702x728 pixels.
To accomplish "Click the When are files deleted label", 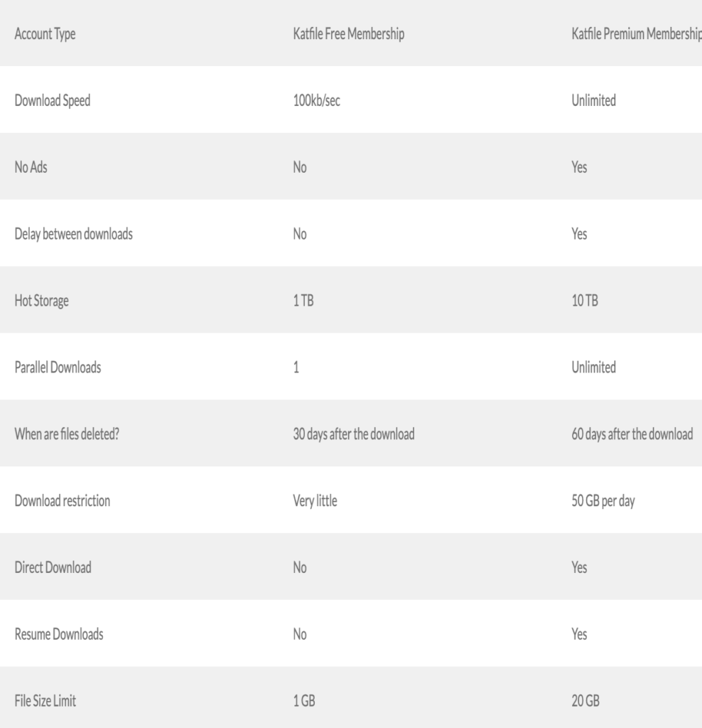I will tap(66, 434).
